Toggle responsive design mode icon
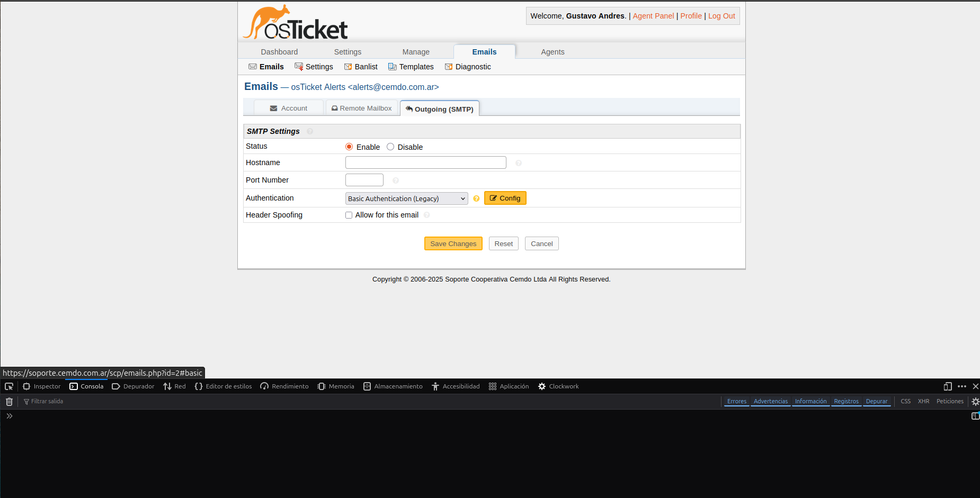 click(948, 386)
